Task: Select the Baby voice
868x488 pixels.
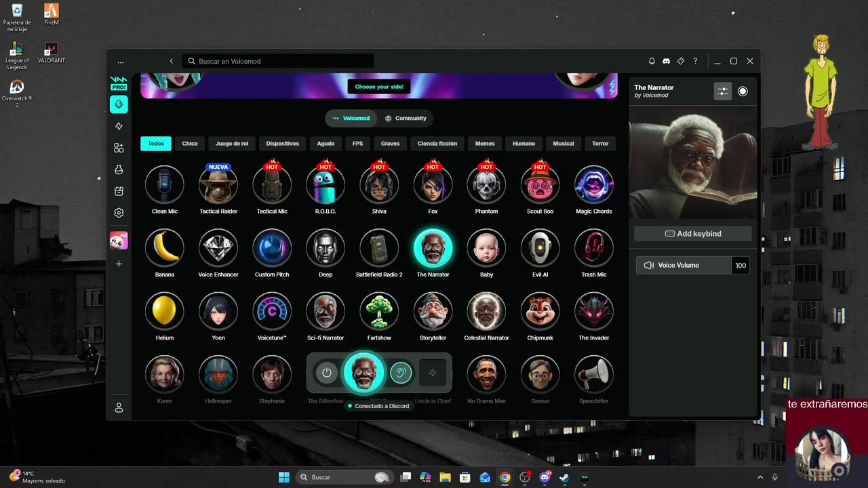Action: [486, 247]
